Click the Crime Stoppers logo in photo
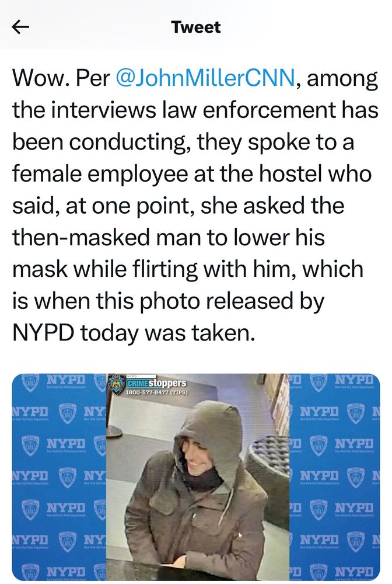Viewport: 392px width, 584px height. (x=156, y=383)
